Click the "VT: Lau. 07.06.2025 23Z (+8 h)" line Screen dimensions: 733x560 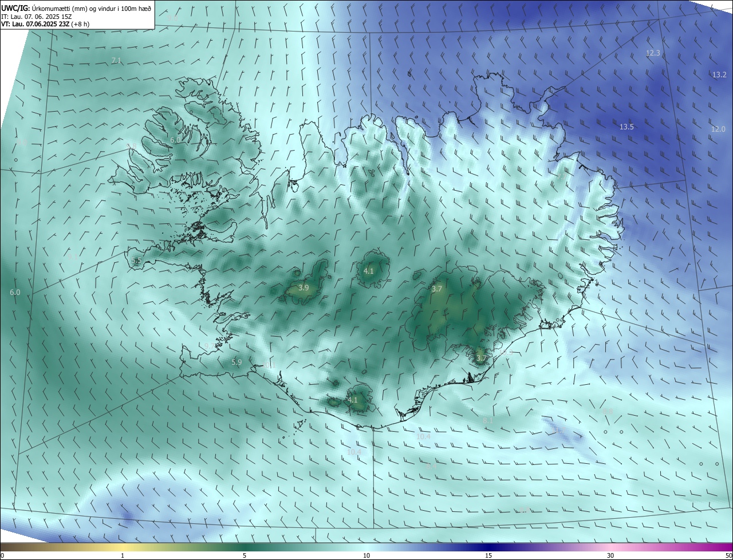click(x=45, y=24)
